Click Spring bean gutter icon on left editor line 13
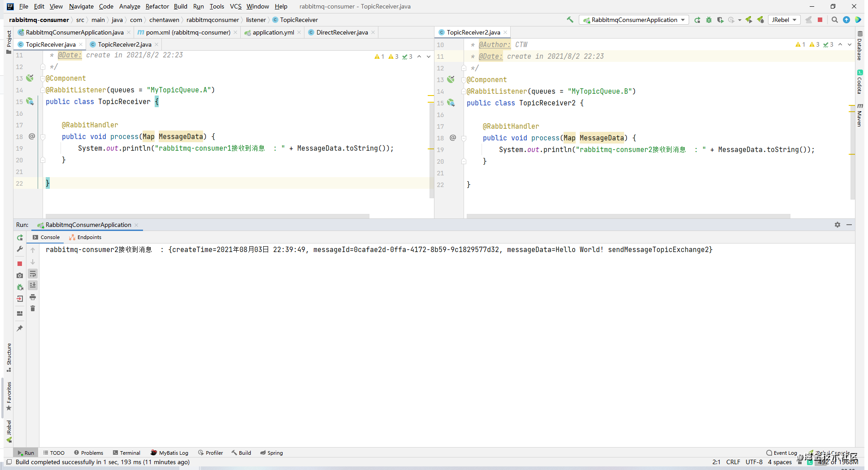 30,78
